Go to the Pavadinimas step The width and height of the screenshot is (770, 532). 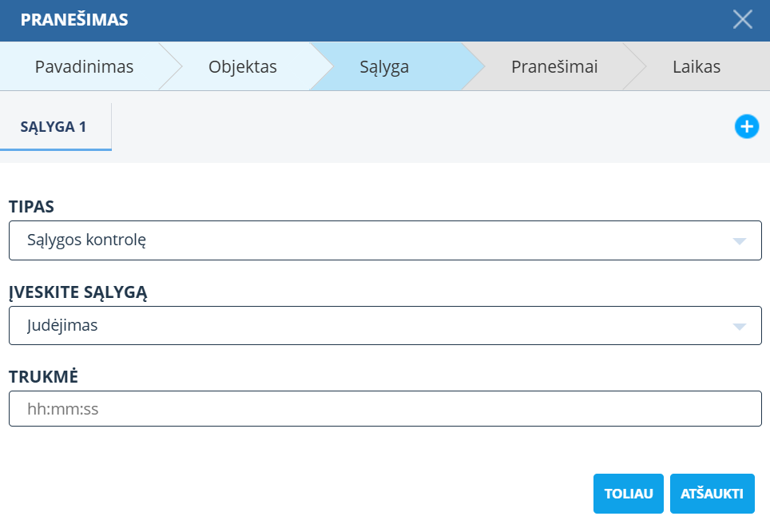84,67
